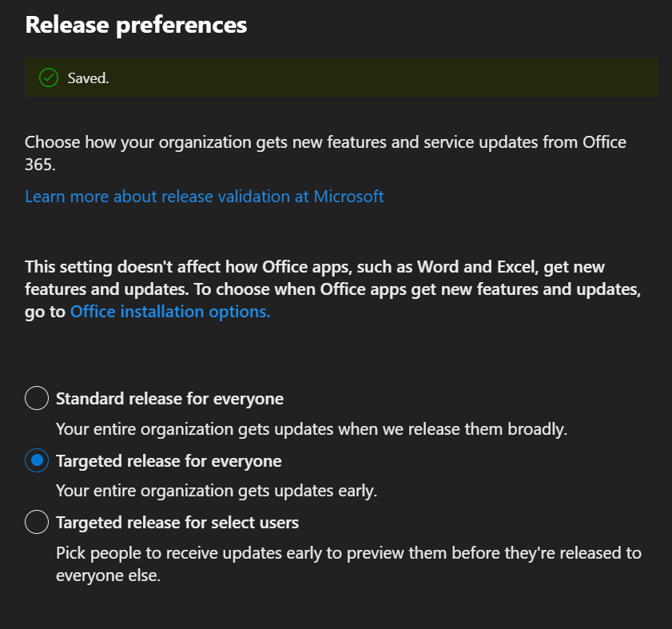Click the "Targeted release for everyone" label text

tap(169, 460)
